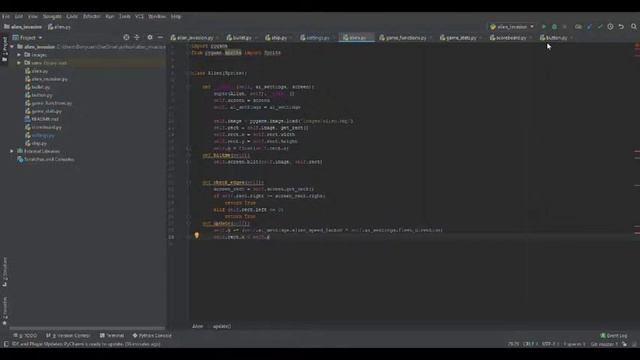The image size is (640, 360).
Task: Open the Version Control tool window
Action: (x=68, y=336)
